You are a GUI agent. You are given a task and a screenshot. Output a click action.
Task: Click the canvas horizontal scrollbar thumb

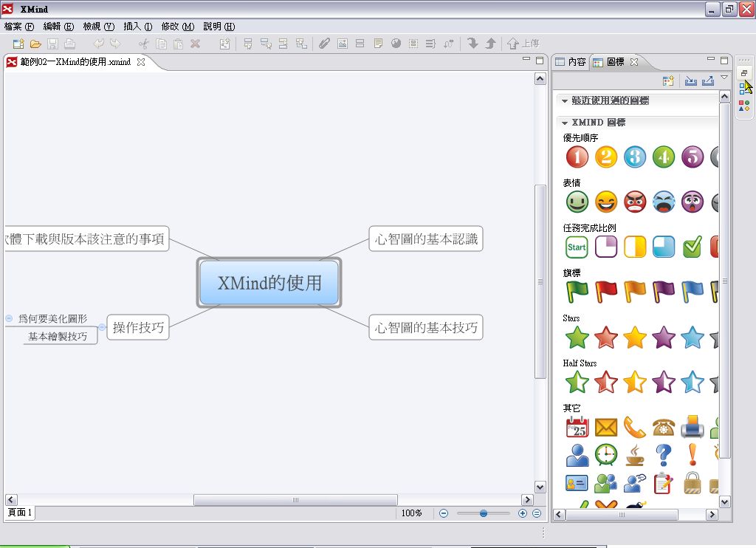point(295,500)
